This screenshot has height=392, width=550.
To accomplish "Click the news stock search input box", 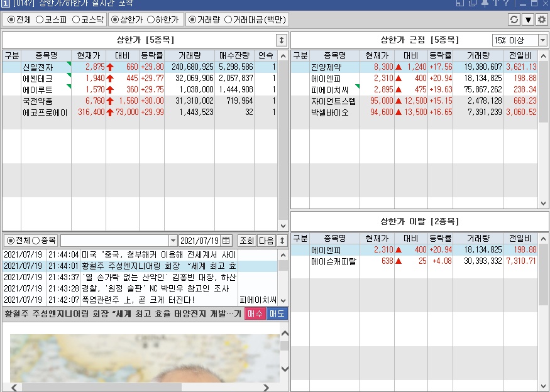I will [x=114, y=241].
